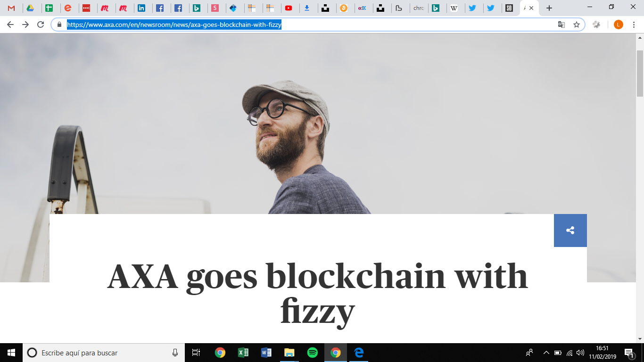Viewport: 644px width, 362px height.
Task: Switch to the Gmail tab
Action: tap(11, 8)
